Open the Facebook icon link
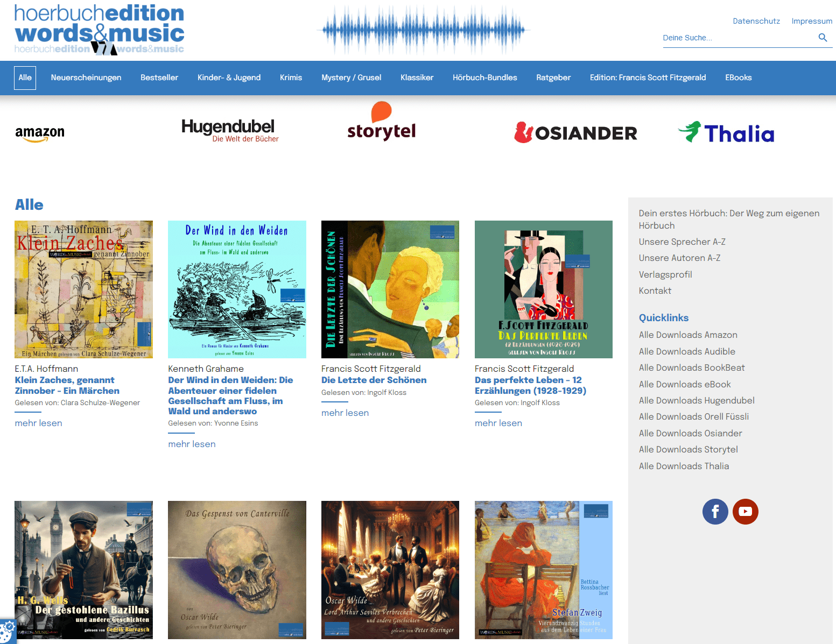Viewport: 836px width, 644px height. [715, 512]
